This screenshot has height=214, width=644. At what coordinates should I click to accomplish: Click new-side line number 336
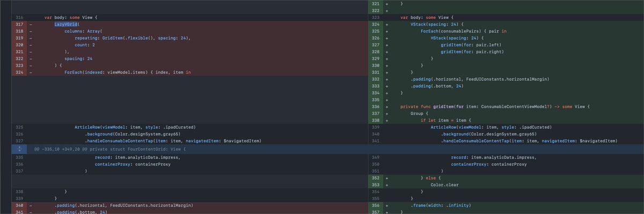tap(375, 107)
